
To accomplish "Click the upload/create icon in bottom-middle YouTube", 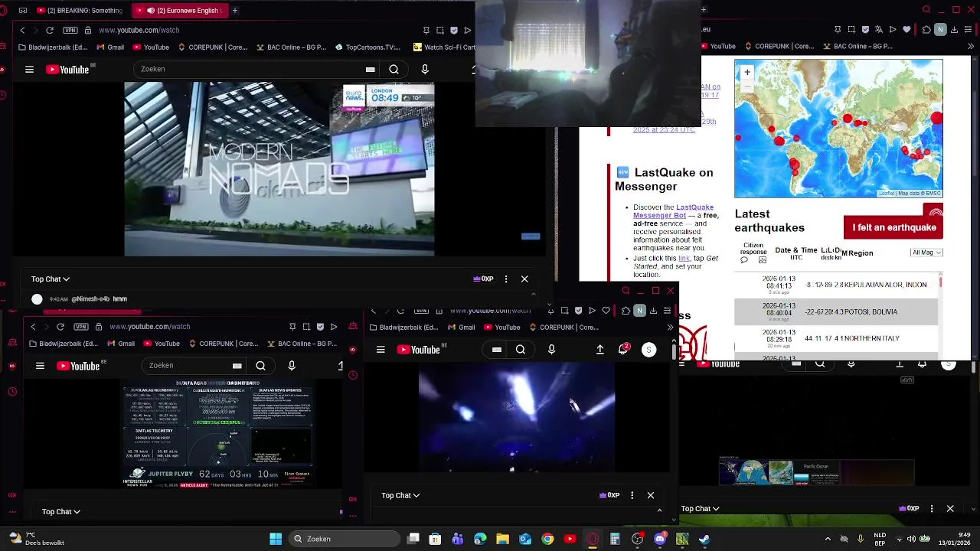I will click(x=600, y=350).
